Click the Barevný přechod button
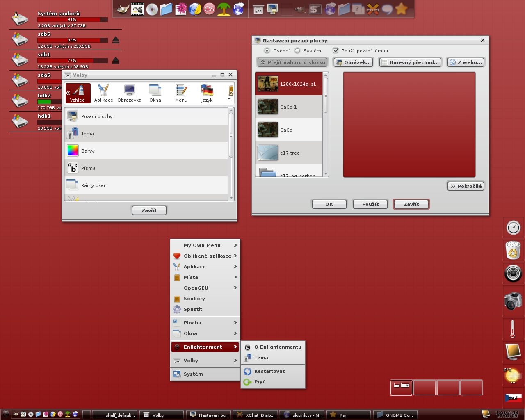525x420 pixels. 410,62
